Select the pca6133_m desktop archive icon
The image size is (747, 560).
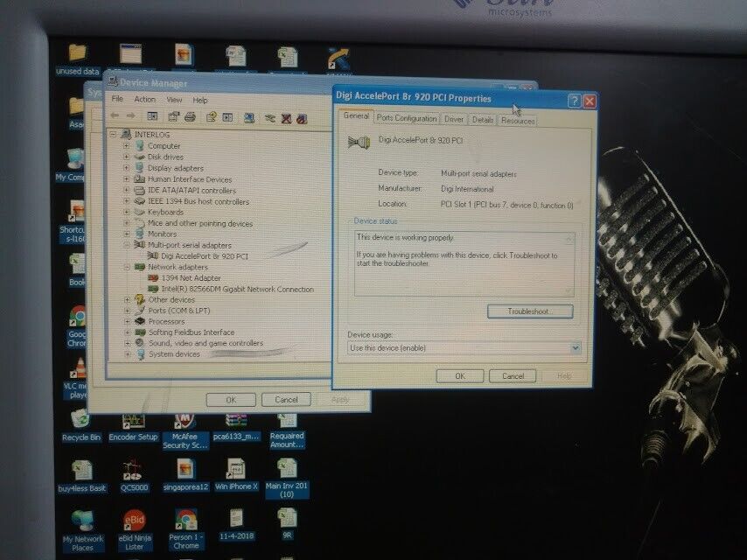(x=236, y=427)
